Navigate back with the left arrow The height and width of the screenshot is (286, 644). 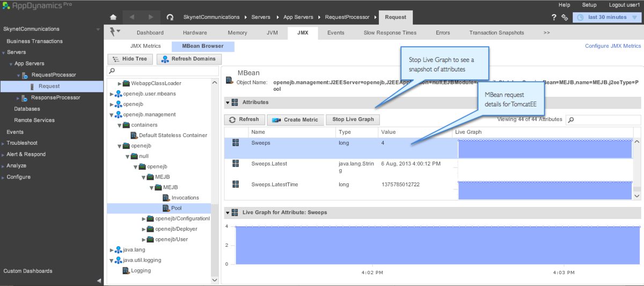pos(132,17)
